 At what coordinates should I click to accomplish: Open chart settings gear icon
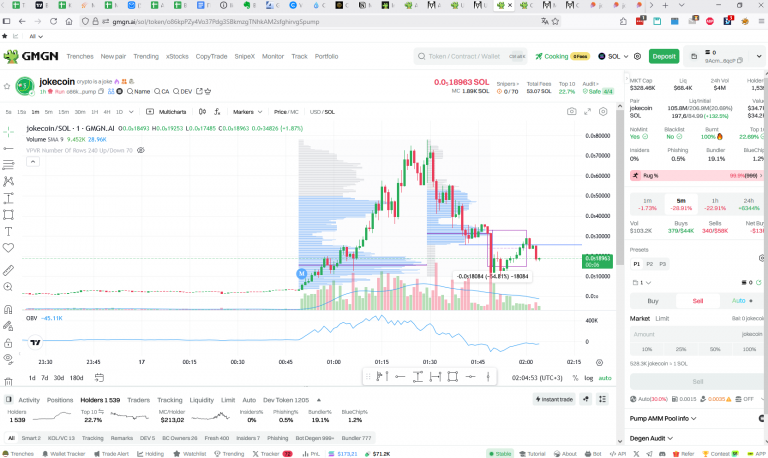[x=603, y=112]
